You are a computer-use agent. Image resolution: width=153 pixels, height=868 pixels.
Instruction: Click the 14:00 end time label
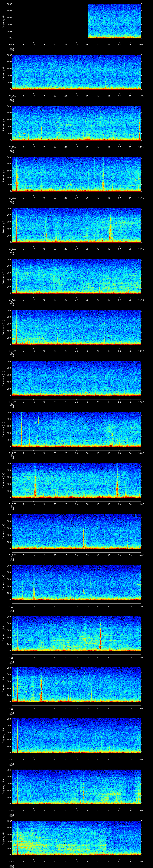[141, 249]
